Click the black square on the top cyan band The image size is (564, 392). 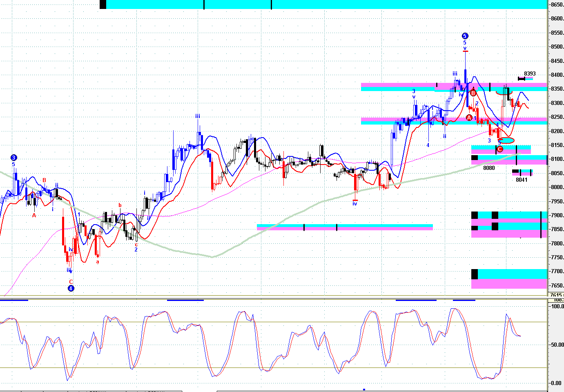click(103, 4)
